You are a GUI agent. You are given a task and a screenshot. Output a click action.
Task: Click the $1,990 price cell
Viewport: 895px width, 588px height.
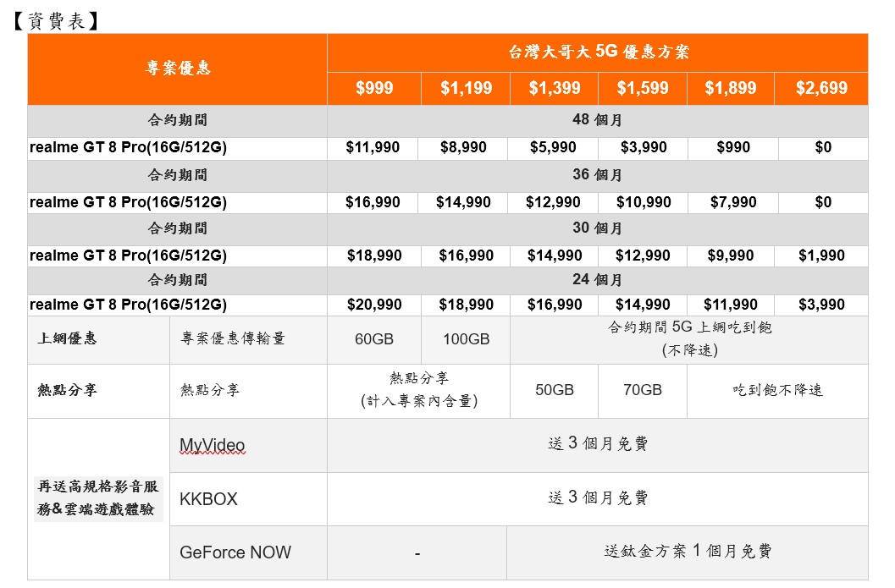(x=821, y=256)
